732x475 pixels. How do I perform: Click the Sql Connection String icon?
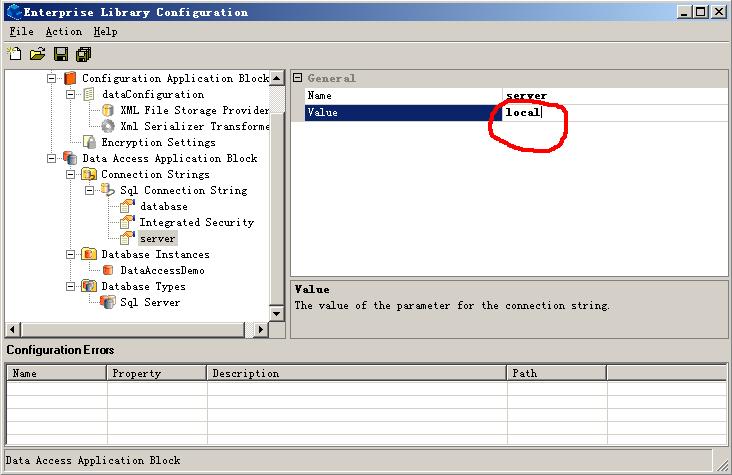pyautogui.click(x=107, y=190)
